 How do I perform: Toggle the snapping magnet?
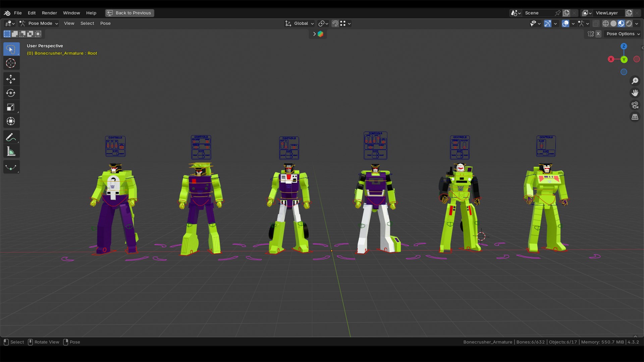(335, 23)
